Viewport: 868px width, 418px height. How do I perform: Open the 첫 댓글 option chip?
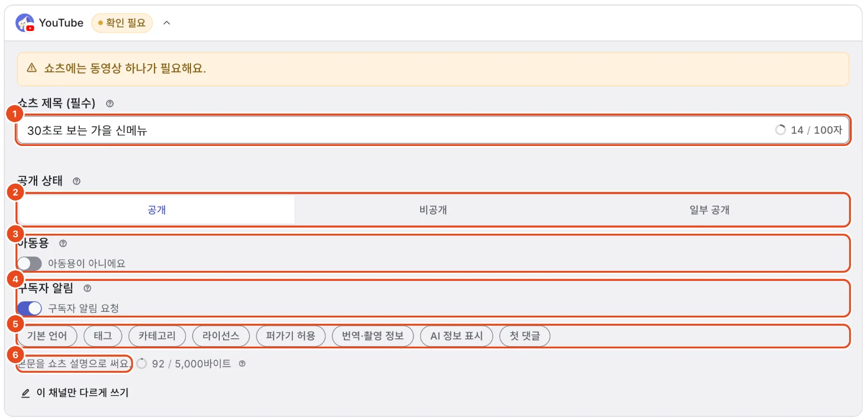pyautogui.click(x=525, y=336)
